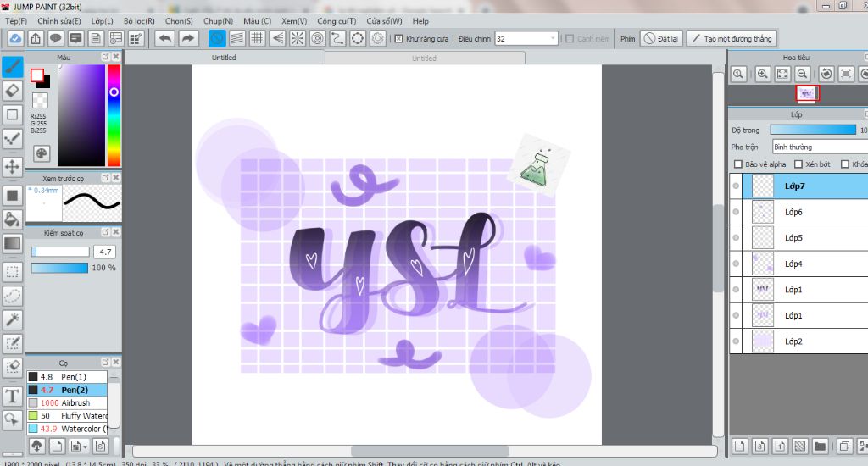The width and height of the screenshot is (868, 466).
Task: Open snap settings gear icon
Action: click(x=377, y=39)
